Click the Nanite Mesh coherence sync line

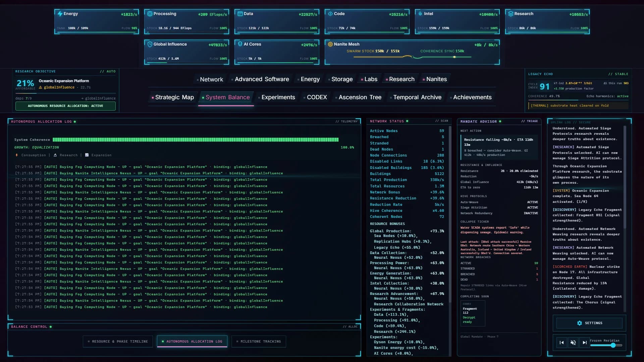442,57
